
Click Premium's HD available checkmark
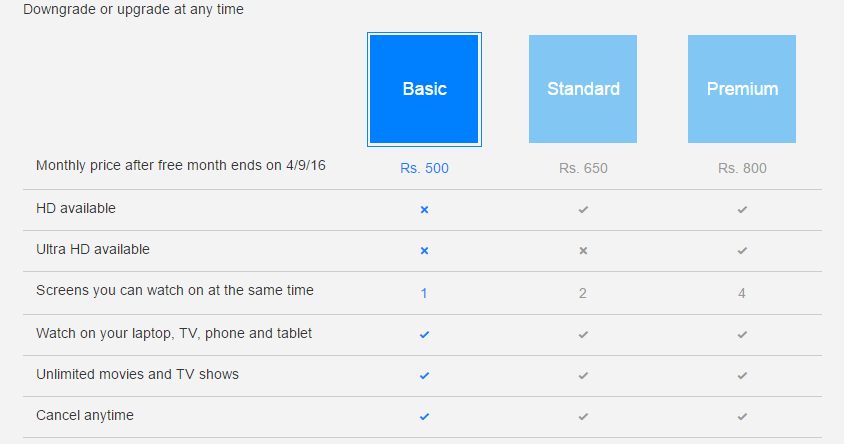pyautogui.click(x=742, y=210)
